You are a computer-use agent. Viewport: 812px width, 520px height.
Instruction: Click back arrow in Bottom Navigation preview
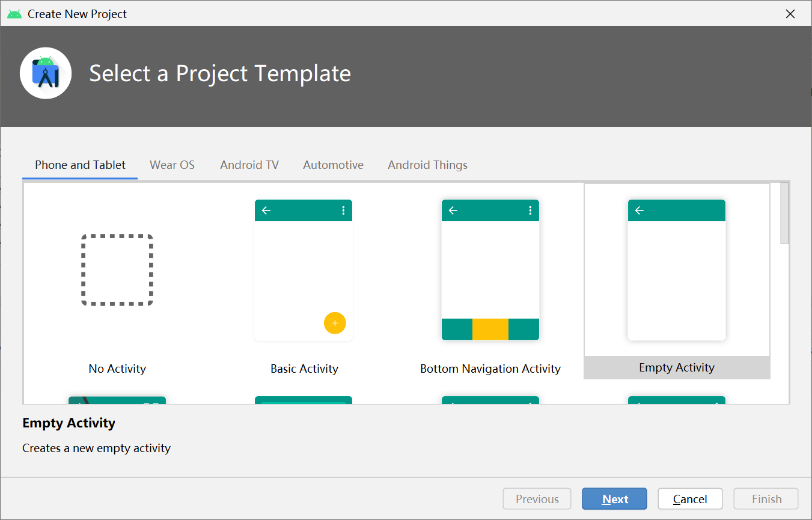453,210
